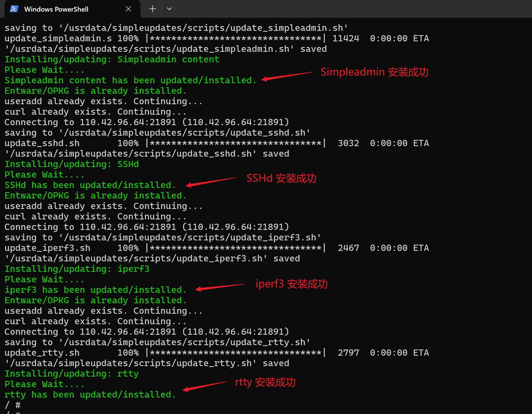532x414 pixels.
Task: Close the Windows PowerShell tab
Action: [x=128, y=9]
